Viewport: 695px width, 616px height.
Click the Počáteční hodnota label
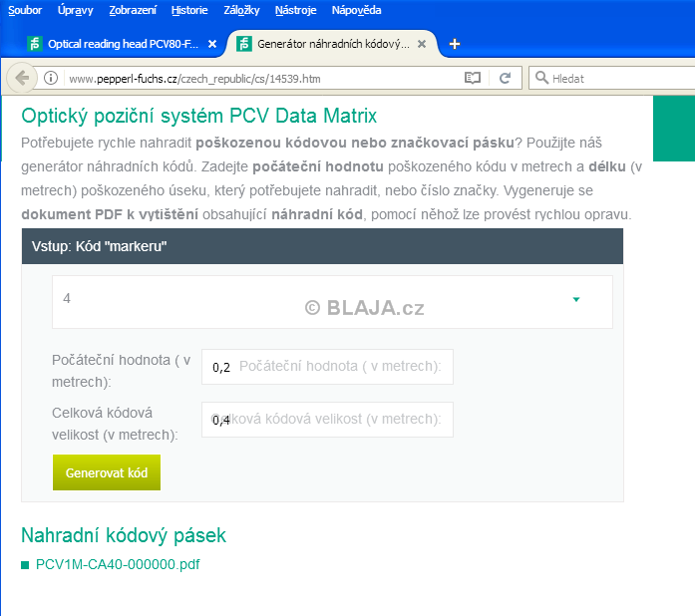coord(121,371)
